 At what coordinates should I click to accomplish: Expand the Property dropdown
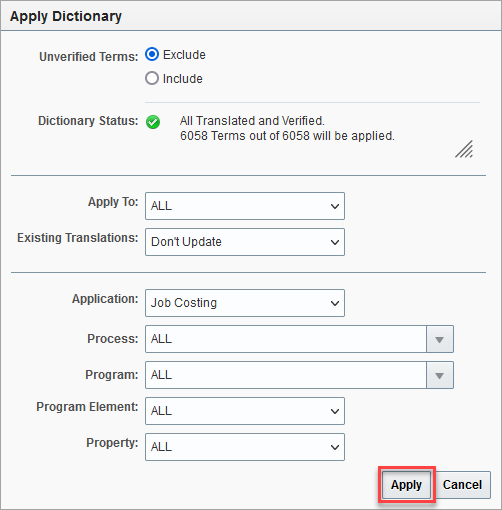[x=245, y=447]
